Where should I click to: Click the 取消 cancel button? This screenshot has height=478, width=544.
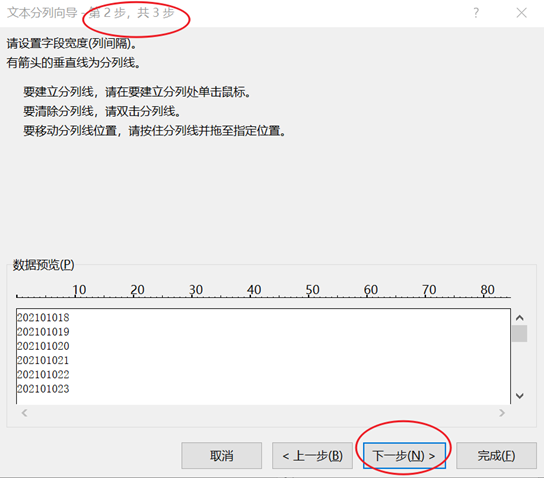221,455
